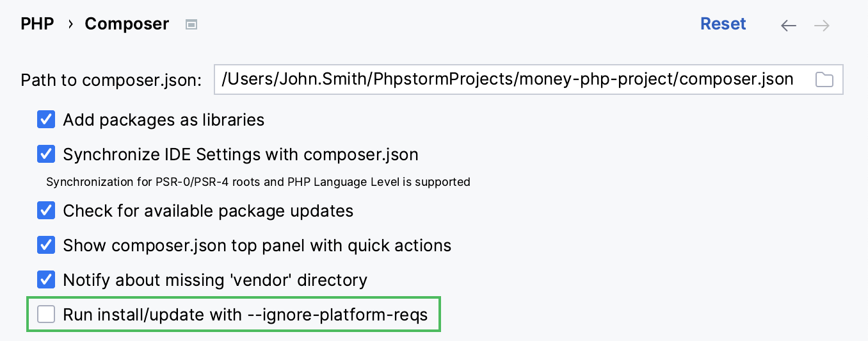Uncheck the Add packages as libraries checkbox
This screenshot has width=868, height=341.
[x=46, y=120]
